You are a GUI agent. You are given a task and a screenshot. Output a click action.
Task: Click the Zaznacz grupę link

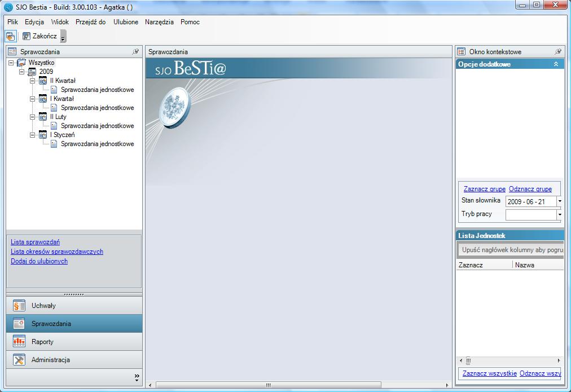[484, 189]
